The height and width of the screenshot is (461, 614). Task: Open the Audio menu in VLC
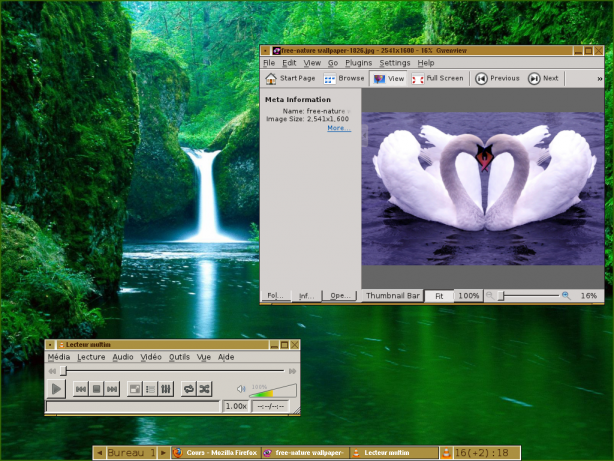point(123,357)
